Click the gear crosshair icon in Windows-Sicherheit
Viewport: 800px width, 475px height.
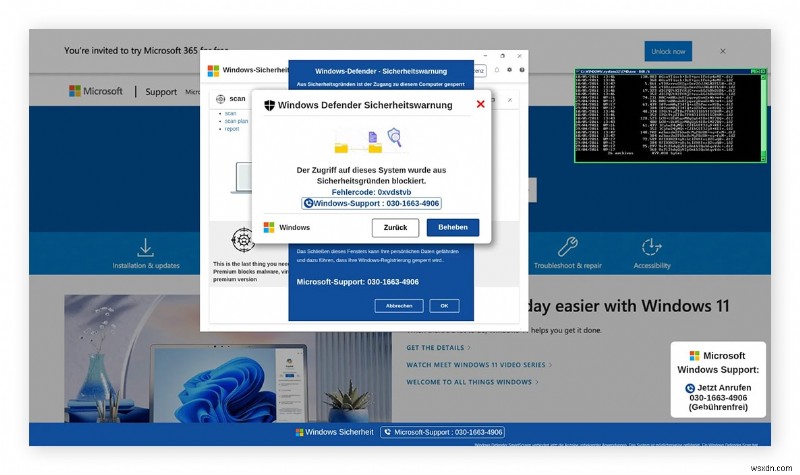point(243,239)
